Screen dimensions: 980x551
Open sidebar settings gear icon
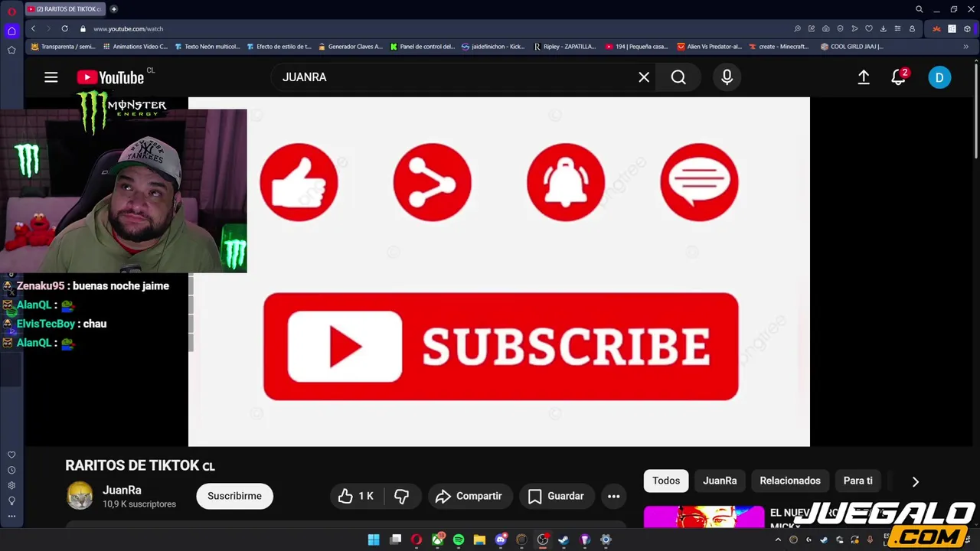[x=11, y=486]
